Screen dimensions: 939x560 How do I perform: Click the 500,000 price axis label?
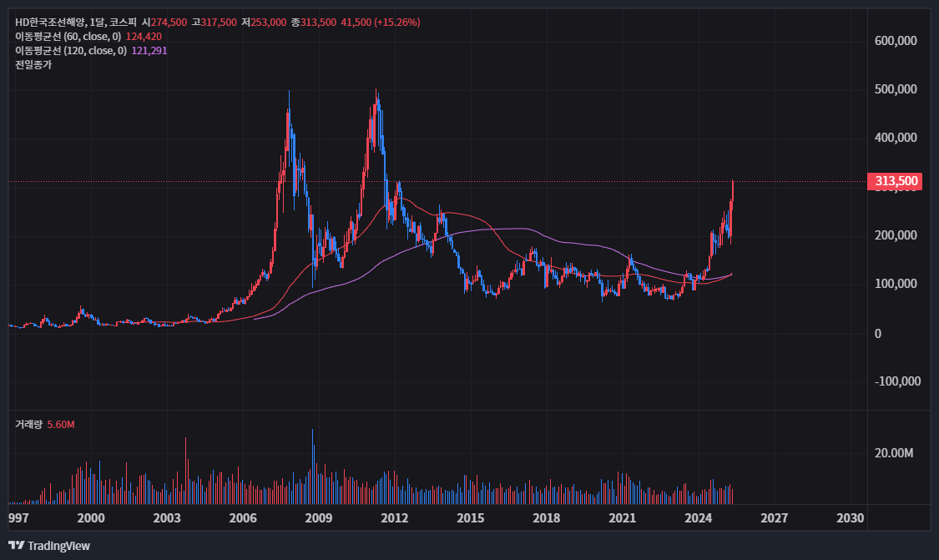point(896,89)
